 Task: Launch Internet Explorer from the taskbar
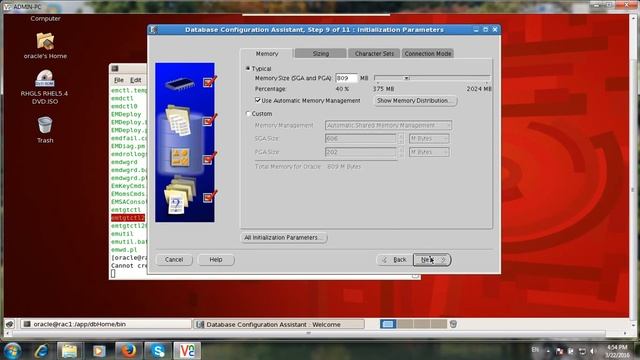click(41, 351)
